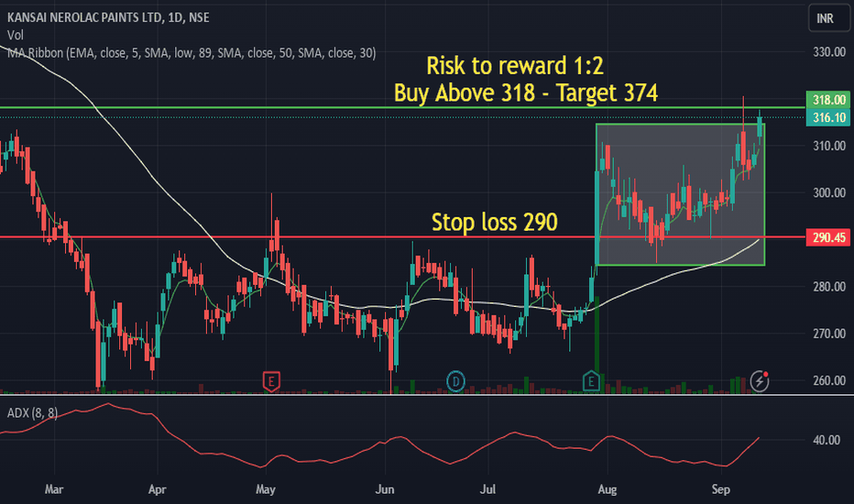
Task: Click the 40.00 ADX axis label
Action: click(827, 440)
